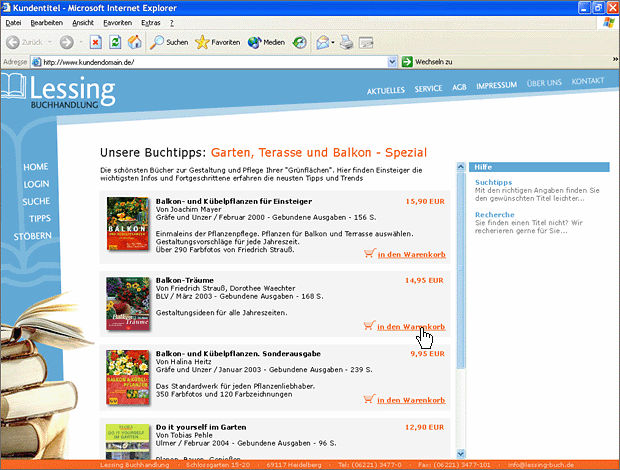Open the Medien globe panel
The width and height of the screenshot is (620, 470).
[266, 42]
